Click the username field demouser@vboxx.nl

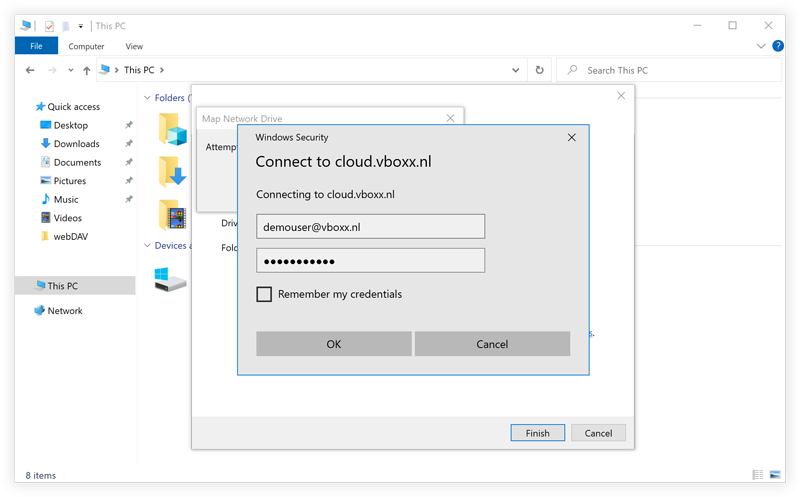[370, 227]
